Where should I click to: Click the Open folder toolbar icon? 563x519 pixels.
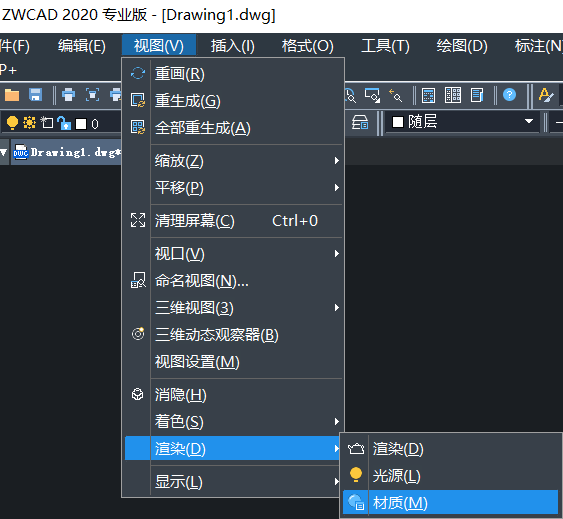pos(12,95)
